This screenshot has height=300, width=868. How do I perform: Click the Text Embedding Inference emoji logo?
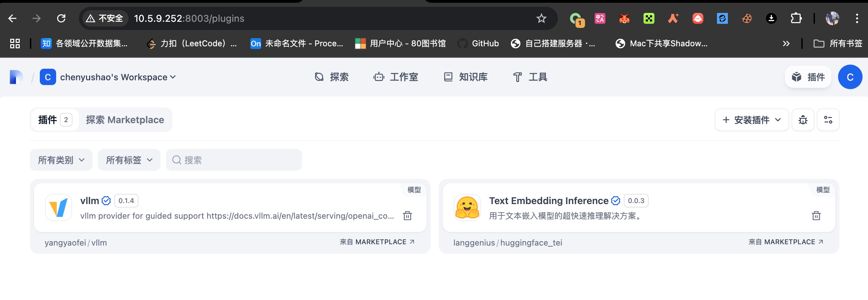(x=467, y=207)
